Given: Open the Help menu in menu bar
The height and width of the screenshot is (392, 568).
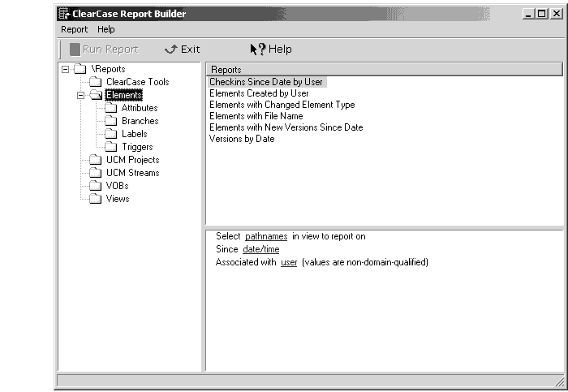Looking at the screenshot, I should pyautogui.click(x=105, y=29).
